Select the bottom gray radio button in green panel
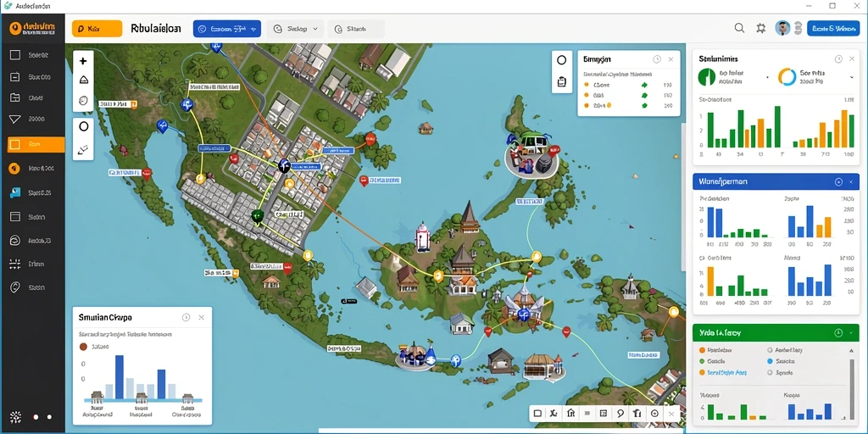 click(770, 373)
